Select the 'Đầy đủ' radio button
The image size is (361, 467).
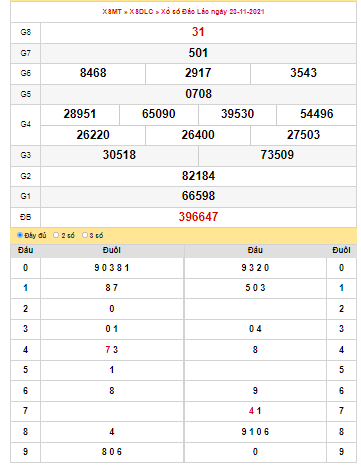(20, 235)
